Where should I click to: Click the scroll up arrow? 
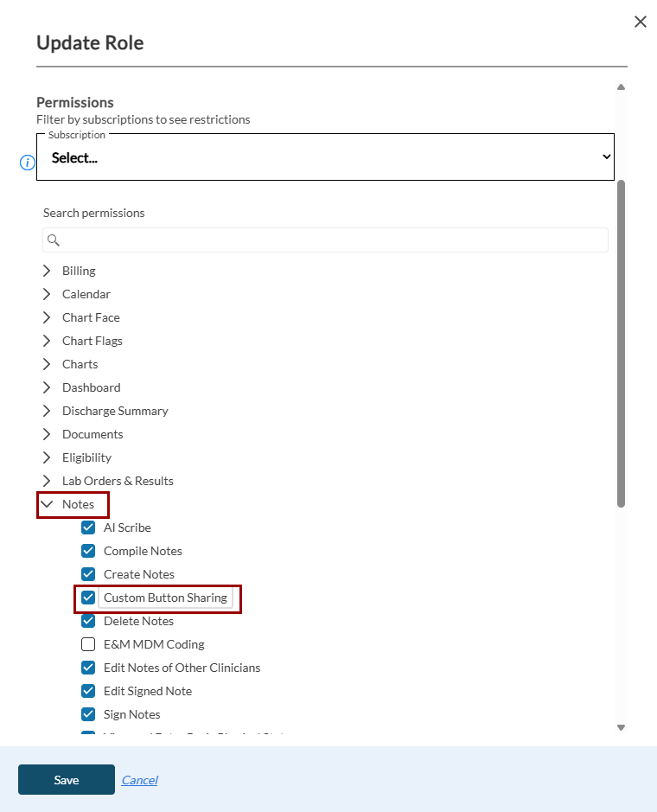click(x=621, y=86)
